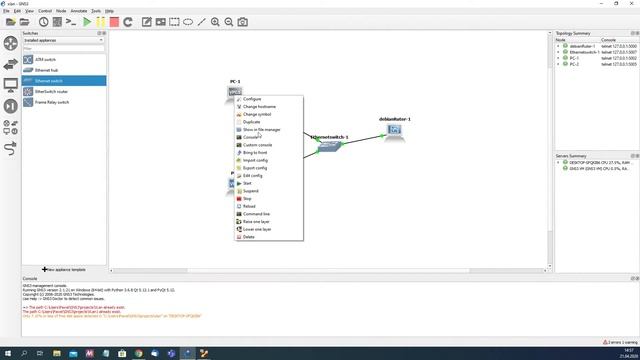Click New appliance template button
Viewport: 640px width, 360px height.
click(x=64, y=269)
